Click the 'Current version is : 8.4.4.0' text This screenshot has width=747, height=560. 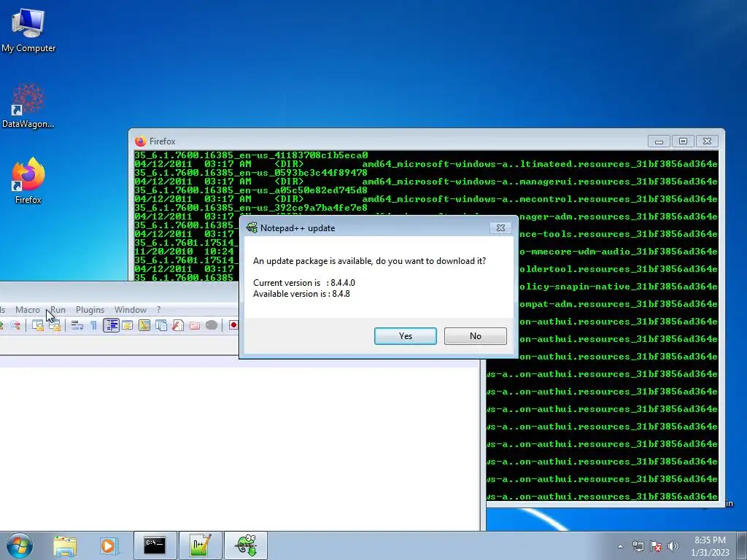[304, 283]
